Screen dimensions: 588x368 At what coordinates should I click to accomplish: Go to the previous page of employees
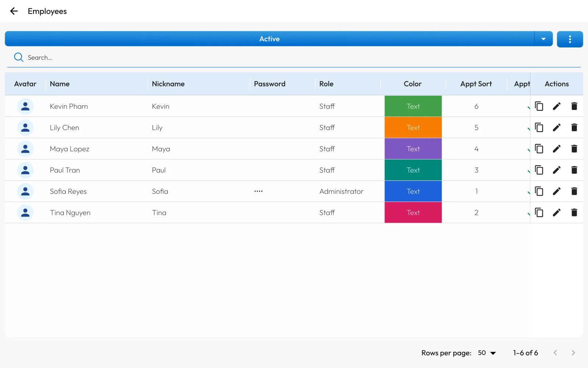(555, 353)
